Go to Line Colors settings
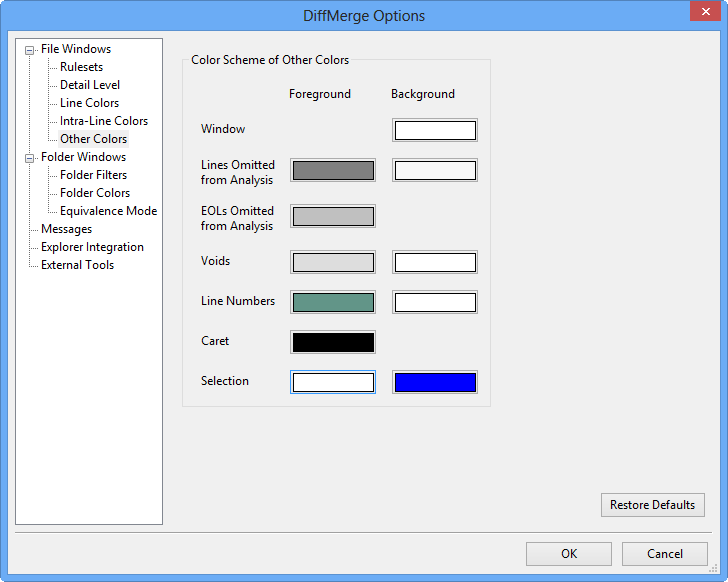 tap(89, 103)
